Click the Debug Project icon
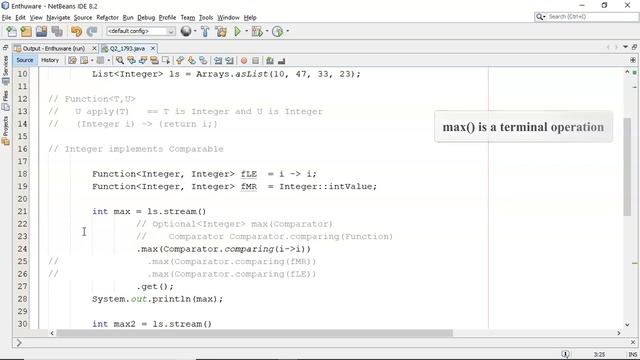Viewport: 640px width, 360px height. (x=257, y=31)
